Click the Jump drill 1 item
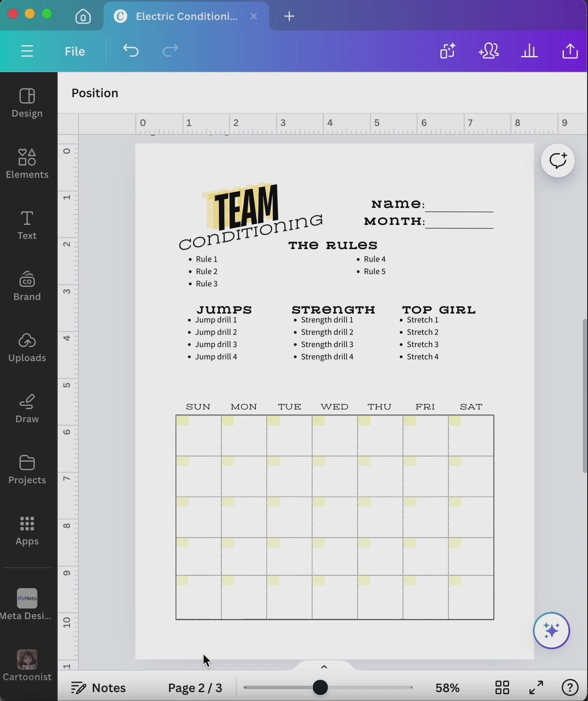588x701 pixels. coord(216,320)
